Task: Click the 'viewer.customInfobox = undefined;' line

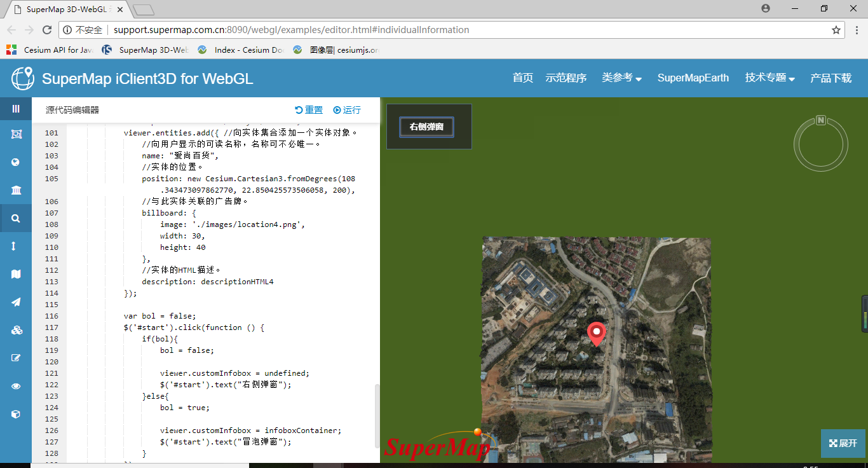Action: 235,373
